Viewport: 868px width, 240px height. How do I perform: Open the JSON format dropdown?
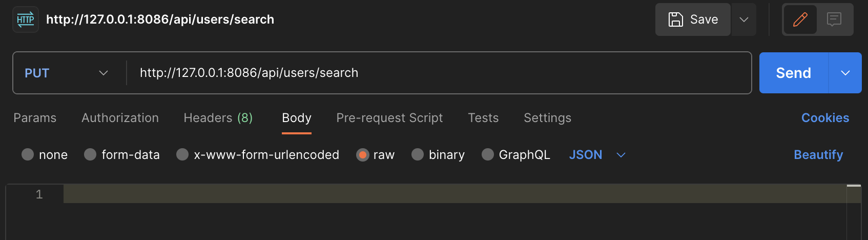[x=597, y=155]
